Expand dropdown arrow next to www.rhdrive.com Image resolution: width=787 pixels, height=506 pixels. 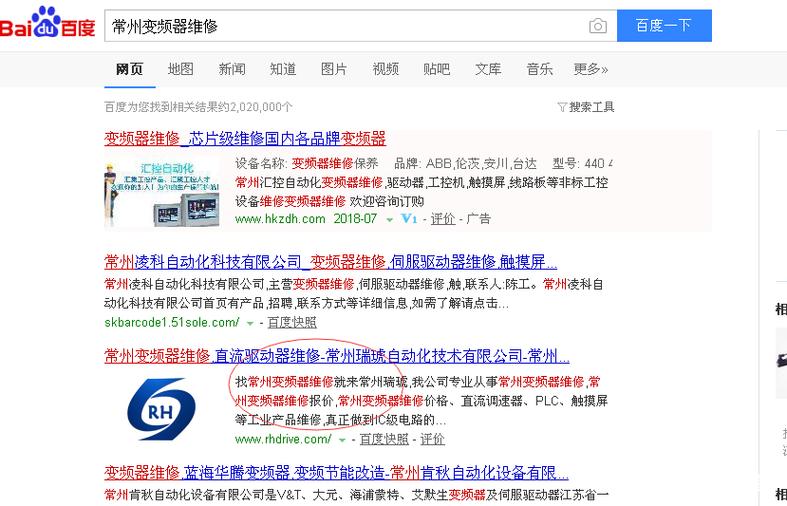pos(342,440)
